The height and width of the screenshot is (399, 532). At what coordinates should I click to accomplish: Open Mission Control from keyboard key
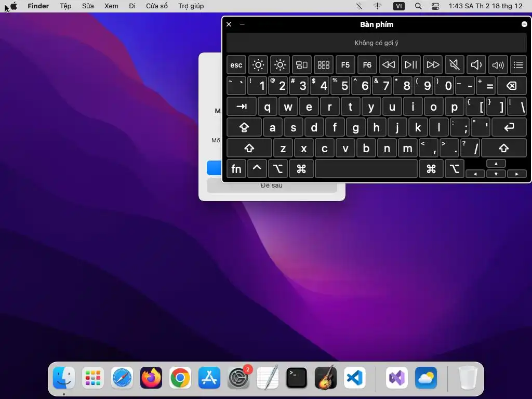click(302, 65)
